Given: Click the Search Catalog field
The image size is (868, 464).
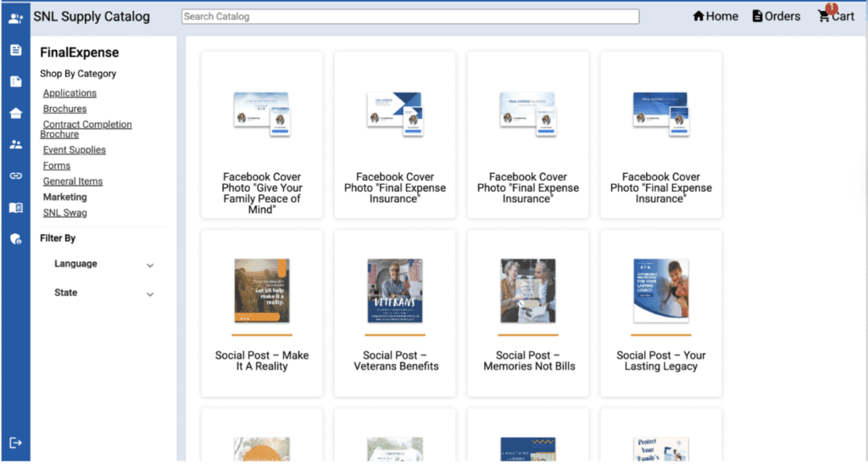Looking at the screenshot, I should click(410, 16).
